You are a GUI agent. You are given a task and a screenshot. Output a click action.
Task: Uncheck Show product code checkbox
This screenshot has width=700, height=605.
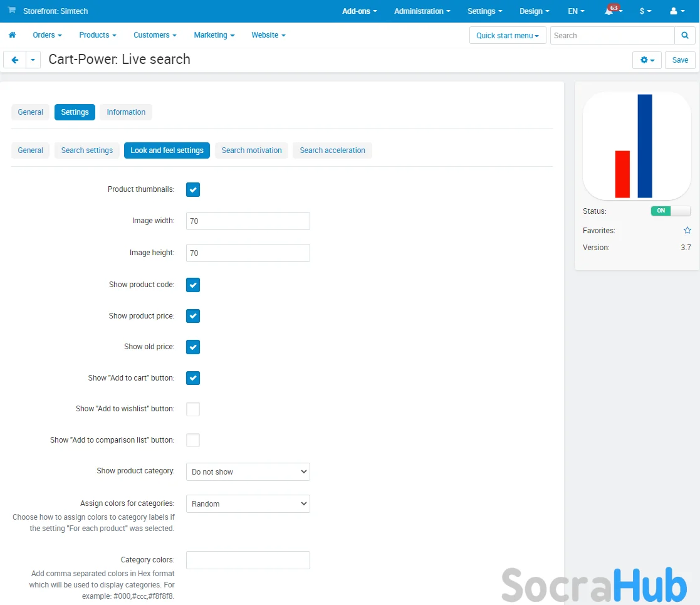point(193,285)
